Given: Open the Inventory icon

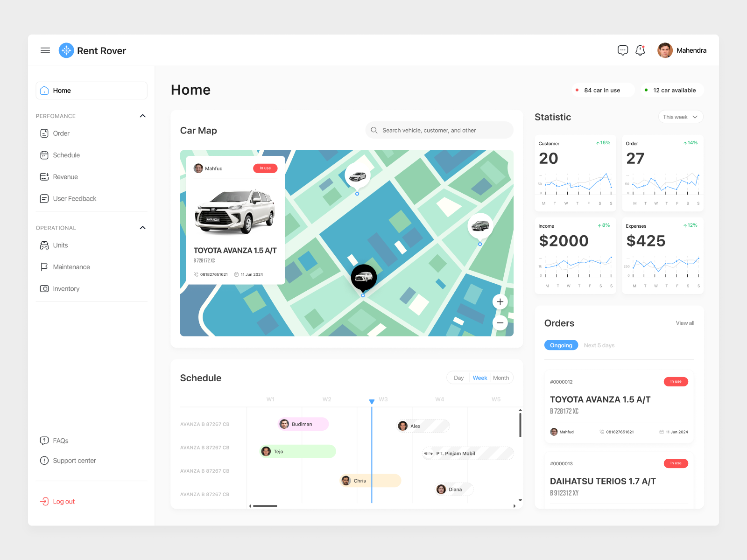Looking at the screenshot, I should (44, 288).
